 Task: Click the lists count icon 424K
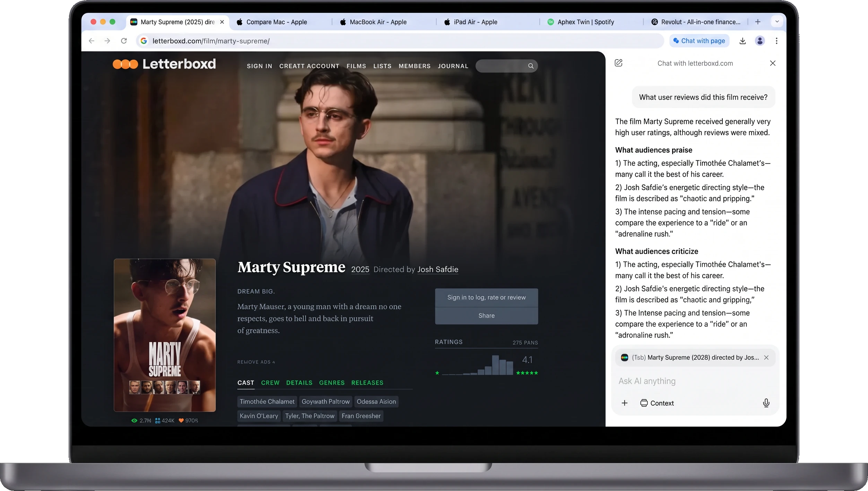click(165, 421)
